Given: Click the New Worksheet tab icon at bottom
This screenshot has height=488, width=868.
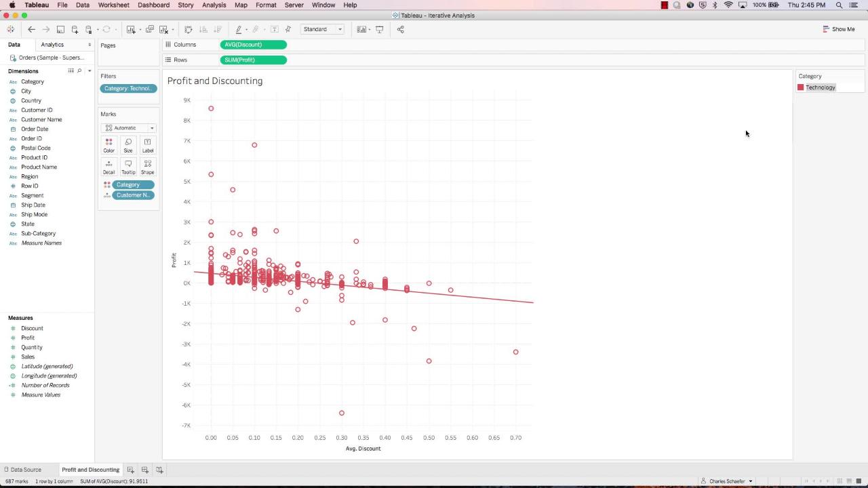Looking at the screenshot, I should (x=131, y=470).
